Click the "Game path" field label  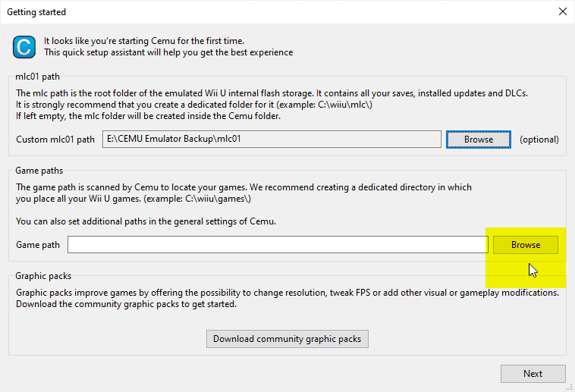point(38,245)
